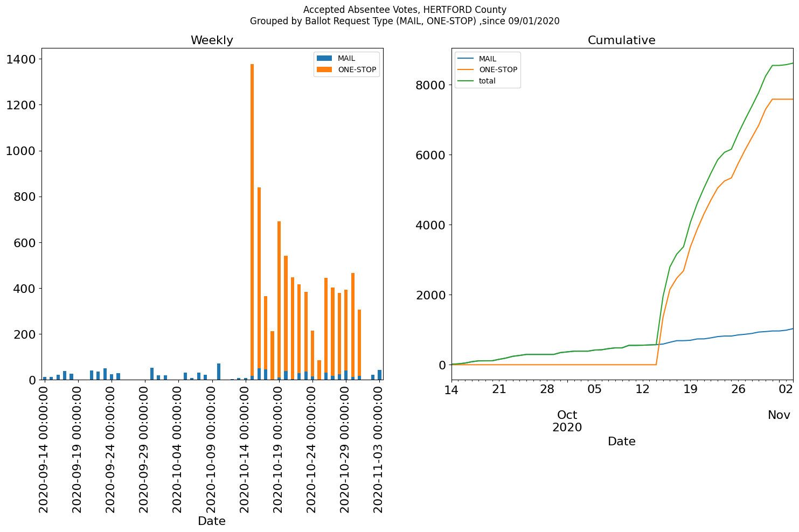Click the 6000 y-axis tick in Cumulative chart
The width and height of the screenshot is (799, 532).
(x=431, y=155)
